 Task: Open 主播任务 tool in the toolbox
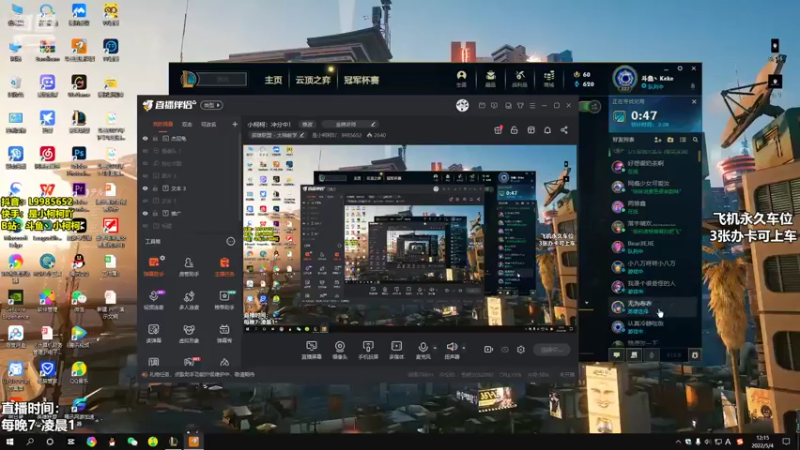224,266
